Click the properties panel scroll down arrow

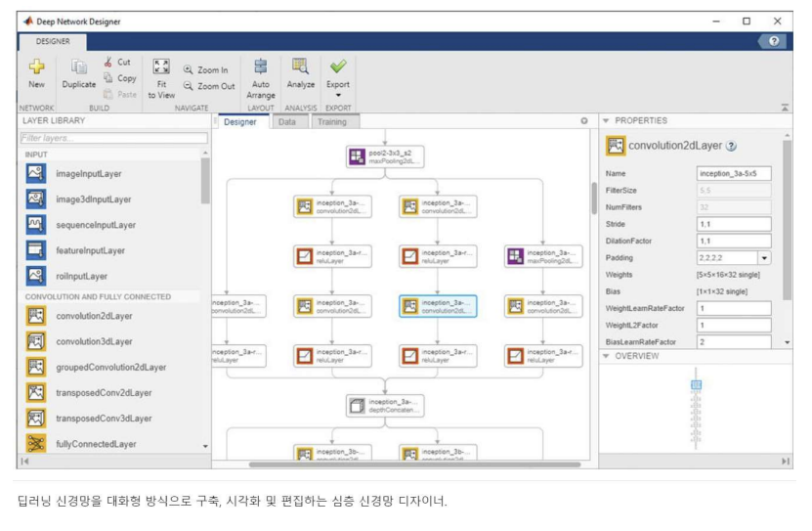[x=788, y=342]
